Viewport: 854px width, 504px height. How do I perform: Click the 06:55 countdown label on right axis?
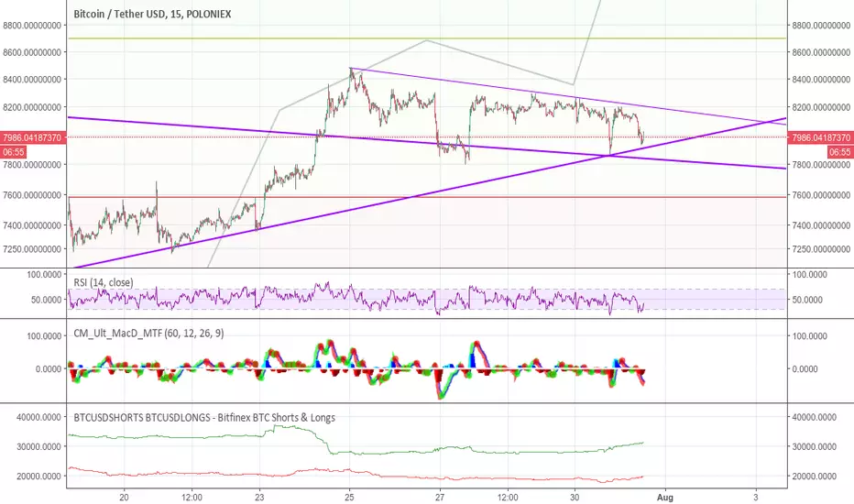tap(840, 152)
